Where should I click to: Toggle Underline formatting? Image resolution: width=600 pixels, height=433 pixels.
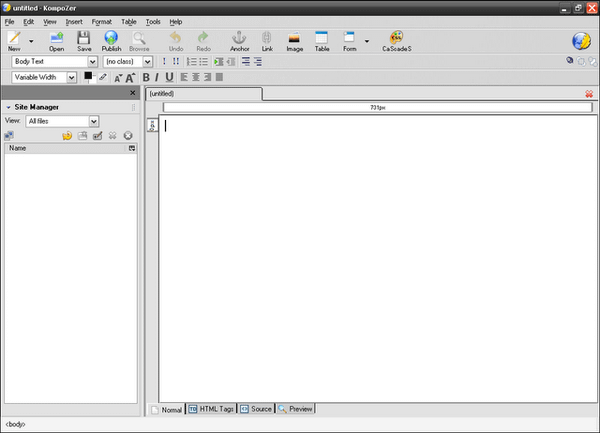pos(169,77)
